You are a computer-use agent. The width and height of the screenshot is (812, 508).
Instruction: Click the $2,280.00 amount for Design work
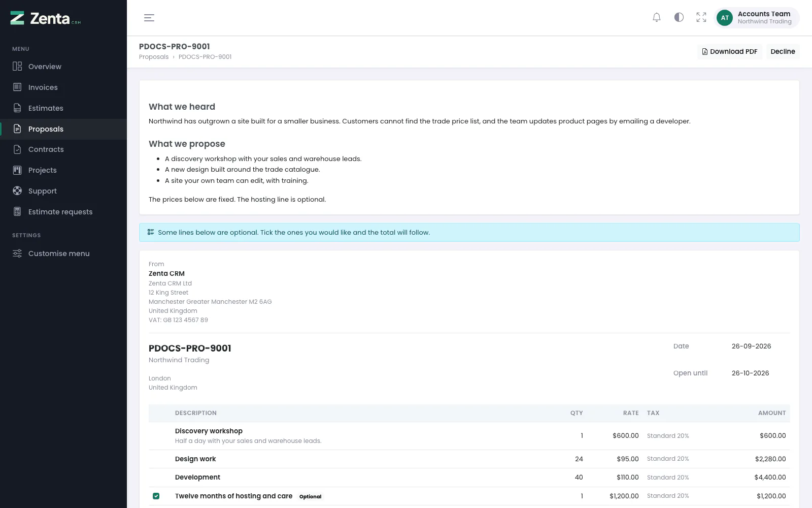770,459
